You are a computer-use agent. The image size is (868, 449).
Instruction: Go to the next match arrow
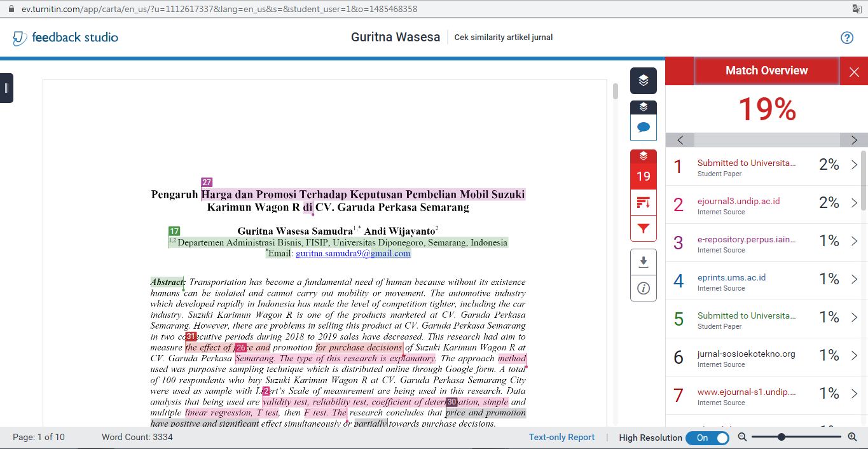coord(853,140)
